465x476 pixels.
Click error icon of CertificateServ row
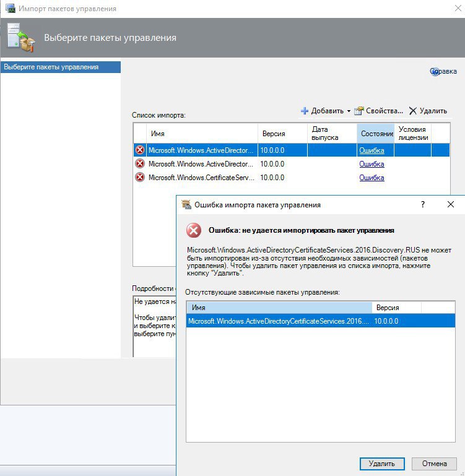pos(140,177)
